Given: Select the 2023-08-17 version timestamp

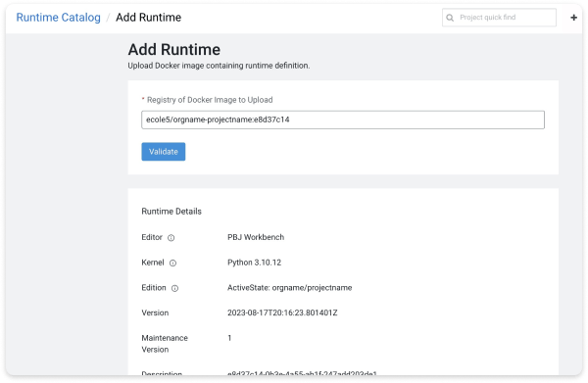Looking at the screenshot, I should click(282, 312).
